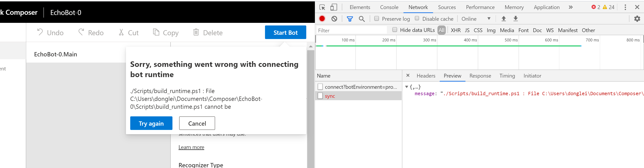Click the Delete toolbar button
Image resolution: width=644 pixels, height=168 pixels.
(x=208, y=33)
